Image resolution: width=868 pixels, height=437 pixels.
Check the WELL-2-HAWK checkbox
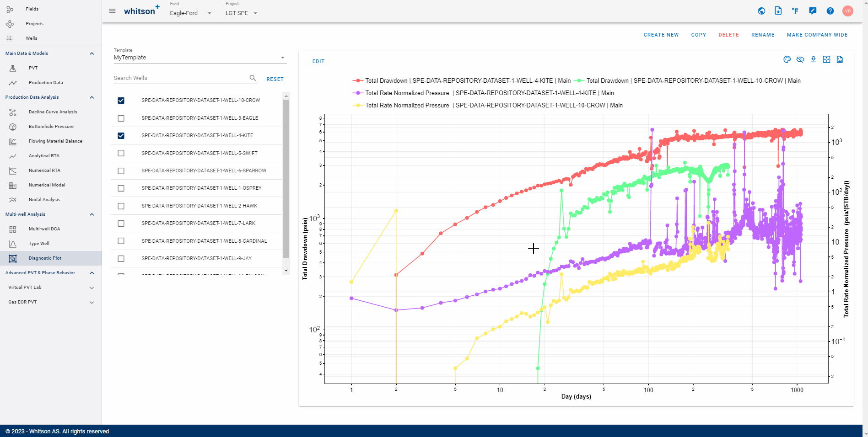pos(121,206)
